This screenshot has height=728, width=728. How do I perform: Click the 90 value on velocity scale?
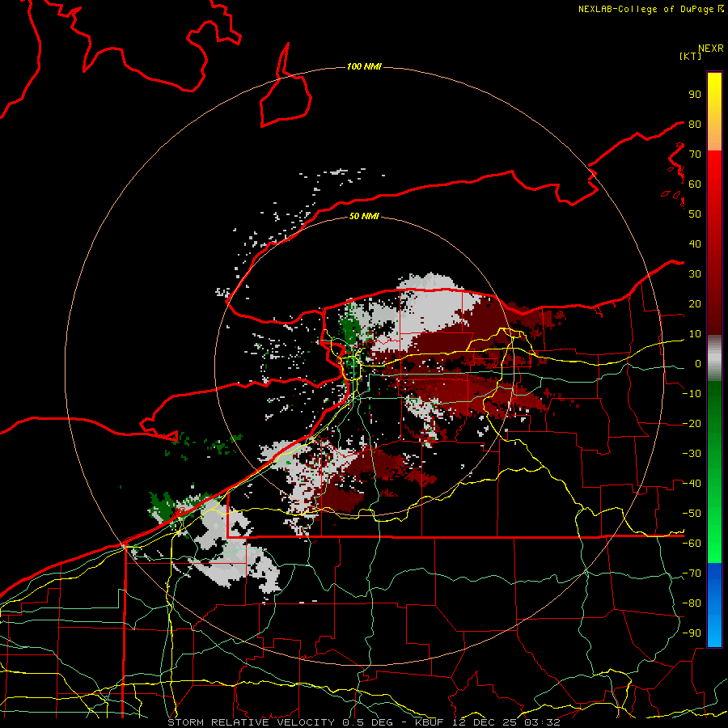695,95
